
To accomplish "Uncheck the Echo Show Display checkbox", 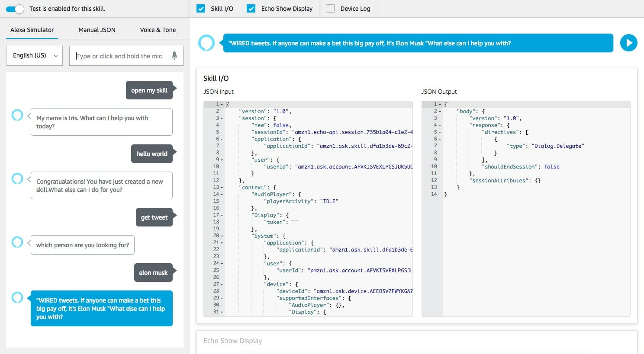I will 251,8.
